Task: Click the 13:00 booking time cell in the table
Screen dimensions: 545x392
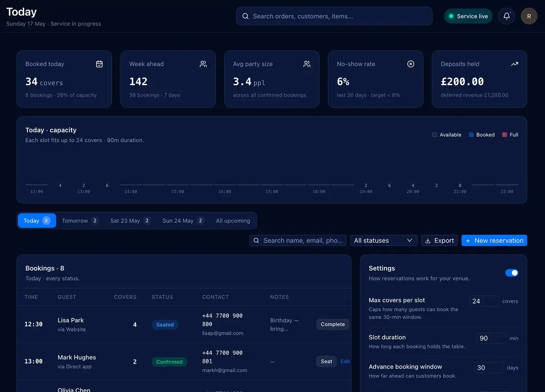Action: click(33, 361)
